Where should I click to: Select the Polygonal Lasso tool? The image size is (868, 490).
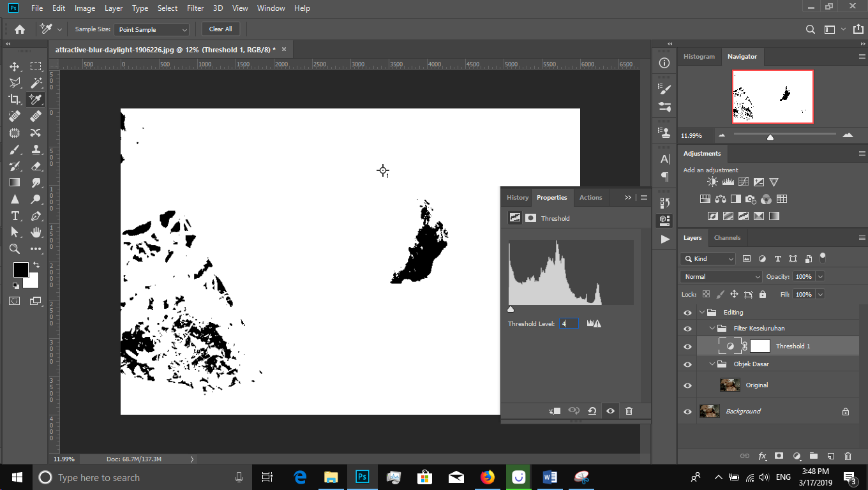14,83
